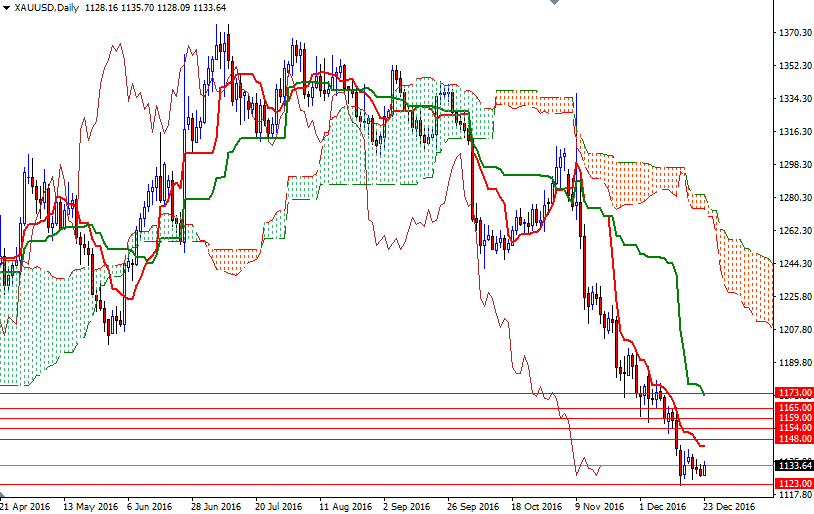
Task: Select the 21 Apr 2016 date label
Action: tap(25, 507)
